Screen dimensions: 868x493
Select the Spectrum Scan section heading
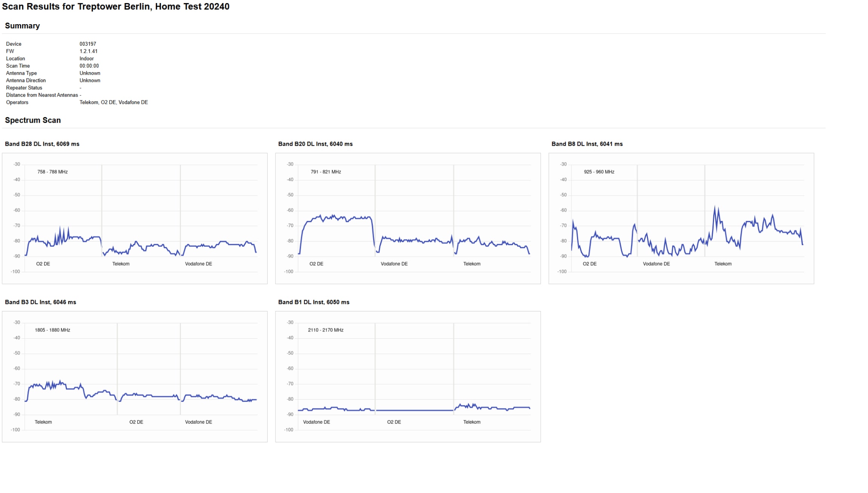(33, 120)
